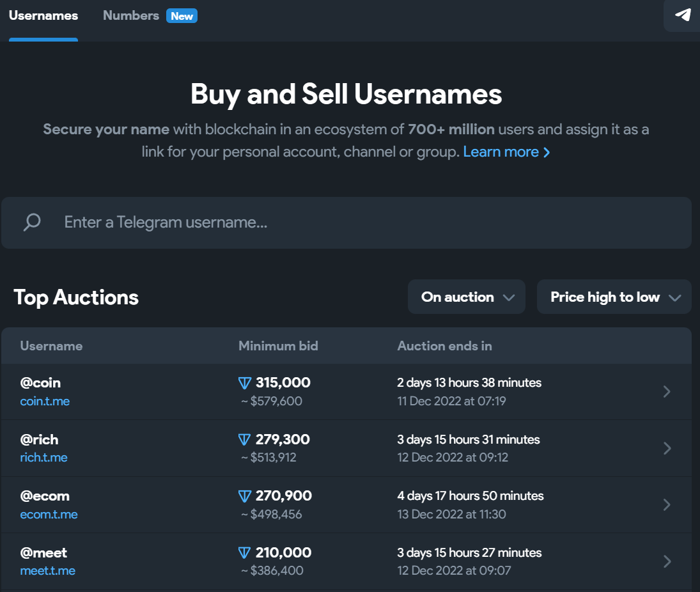Click the Buy and Sell Usernames title
Screen dimensions: 700x592
(x=346, y=94)
